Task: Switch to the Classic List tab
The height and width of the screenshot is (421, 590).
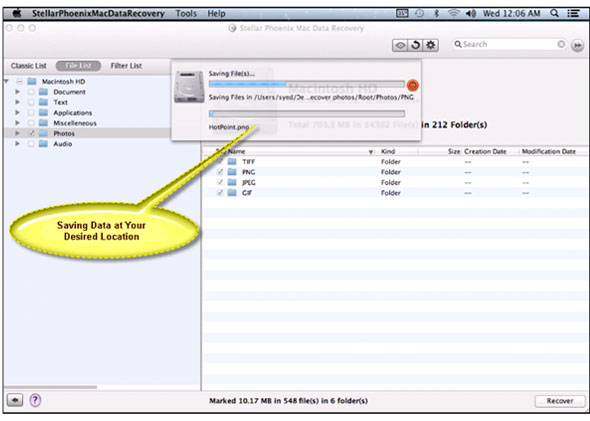Action: [29, 66]
